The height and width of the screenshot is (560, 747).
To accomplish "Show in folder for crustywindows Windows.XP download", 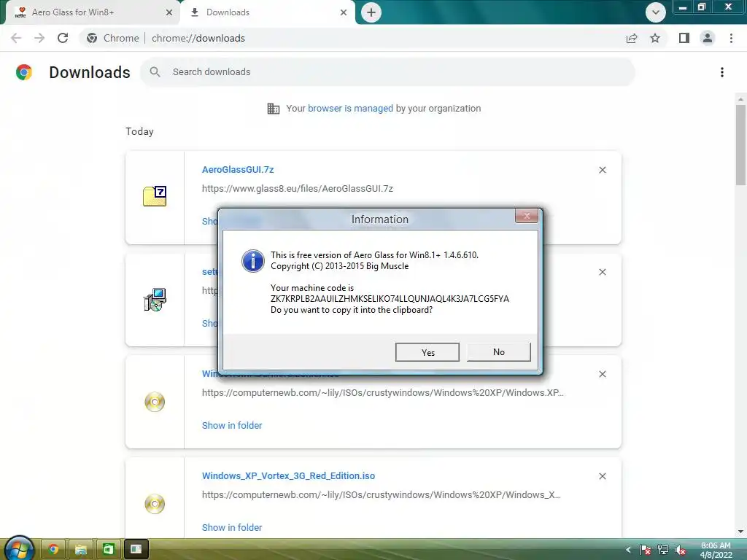I will coord(232,425).
